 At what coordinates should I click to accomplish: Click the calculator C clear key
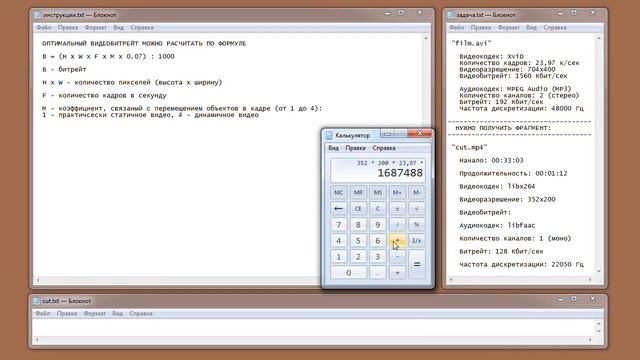378,209
